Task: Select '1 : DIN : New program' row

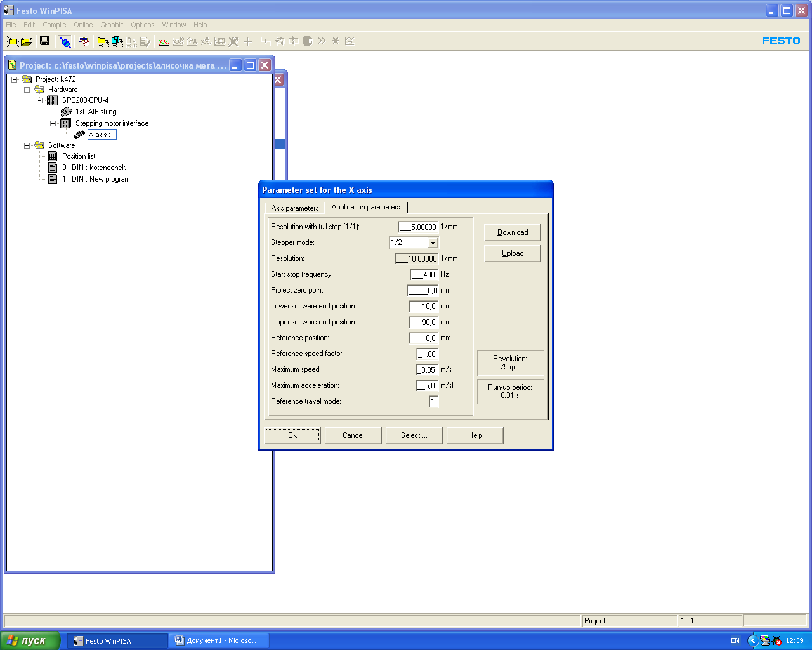Action: 96,179
